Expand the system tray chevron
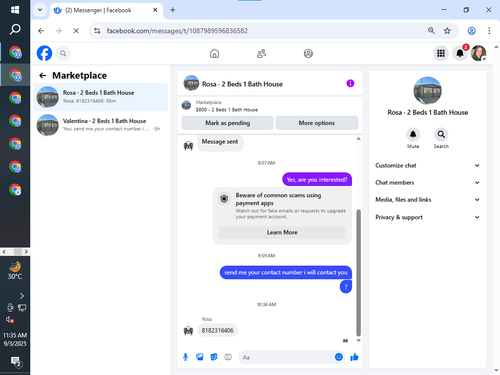The image size is (500, 375). point(22,296)
